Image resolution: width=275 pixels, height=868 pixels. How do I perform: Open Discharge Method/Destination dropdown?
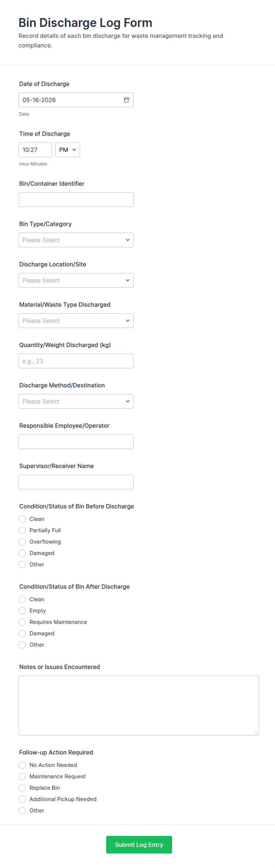pyautogui.click(x=76, y=402)
